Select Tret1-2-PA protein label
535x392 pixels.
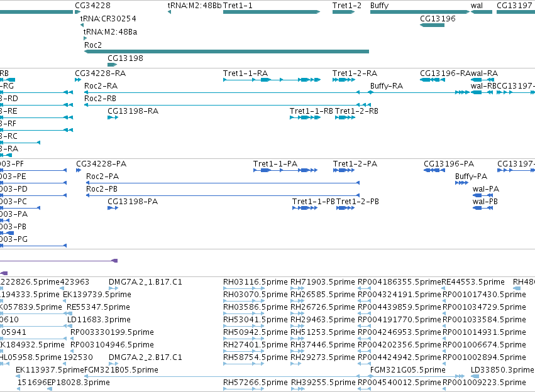(x=355, y=164)
